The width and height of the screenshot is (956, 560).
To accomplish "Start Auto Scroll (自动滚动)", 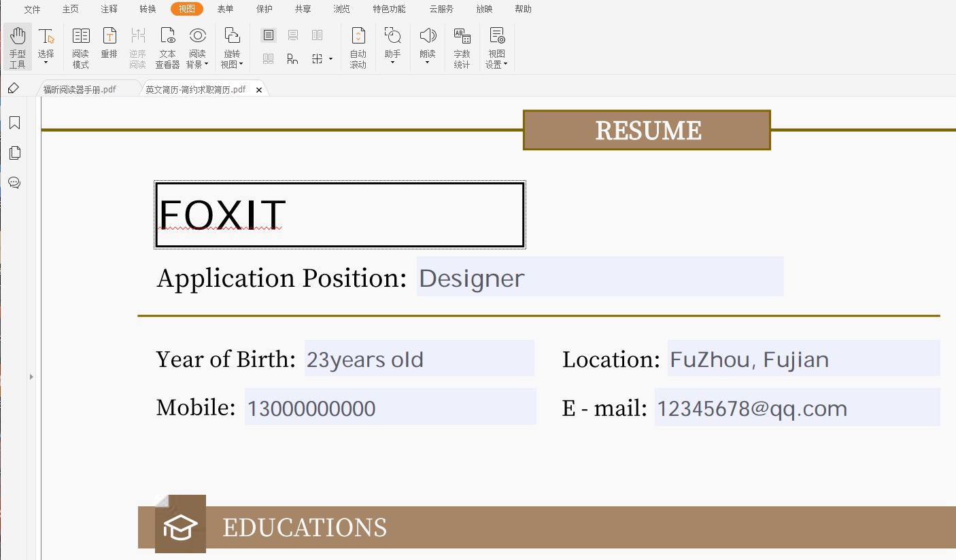I will pyautogui.click(x=358, y=45).
